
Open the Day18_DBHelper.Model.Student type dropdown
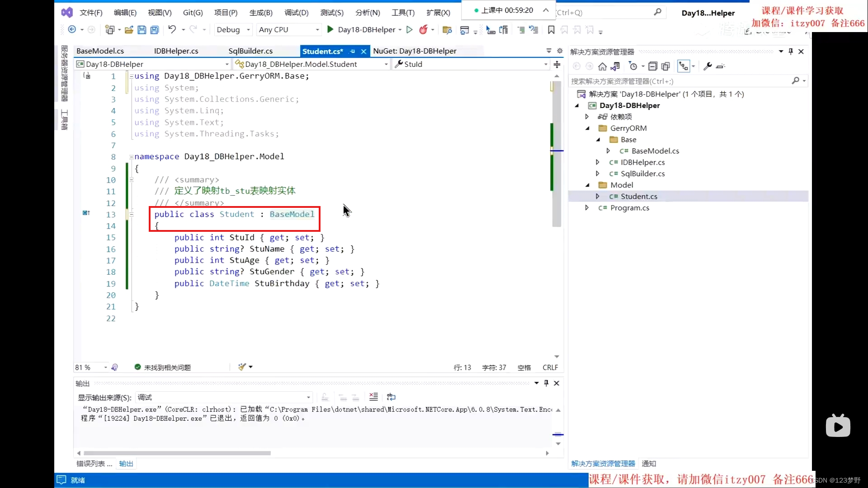click(x=311, y=64)
